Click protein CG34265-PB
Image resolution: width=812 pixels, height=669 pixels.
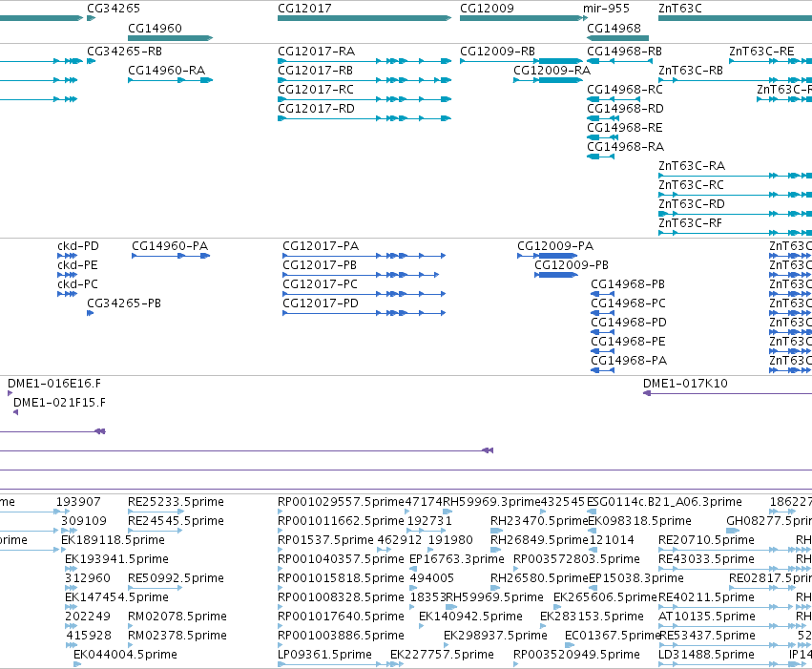[x=124, y=303]
